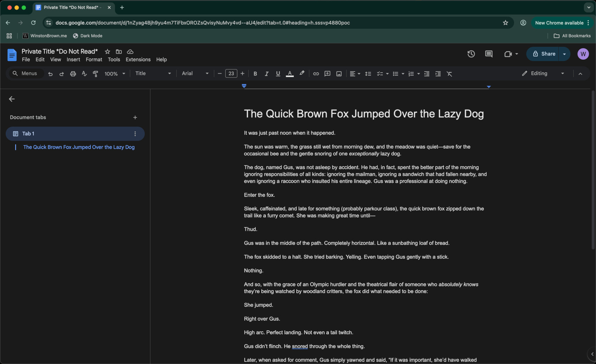Reload the page in Chrome

click(33, 23)
